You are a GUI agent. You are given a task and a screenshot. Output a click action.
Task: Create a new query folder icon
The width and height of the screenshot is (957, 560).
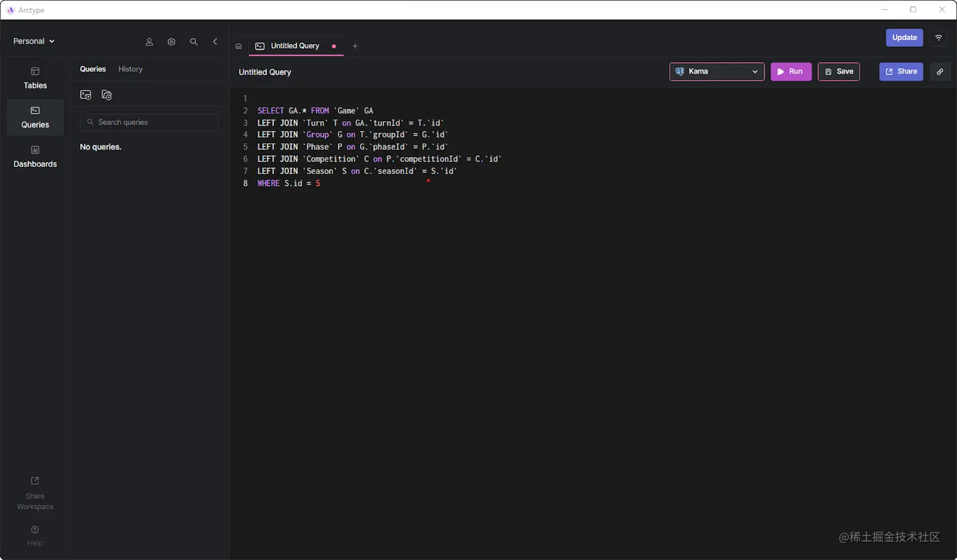(106, 95)
